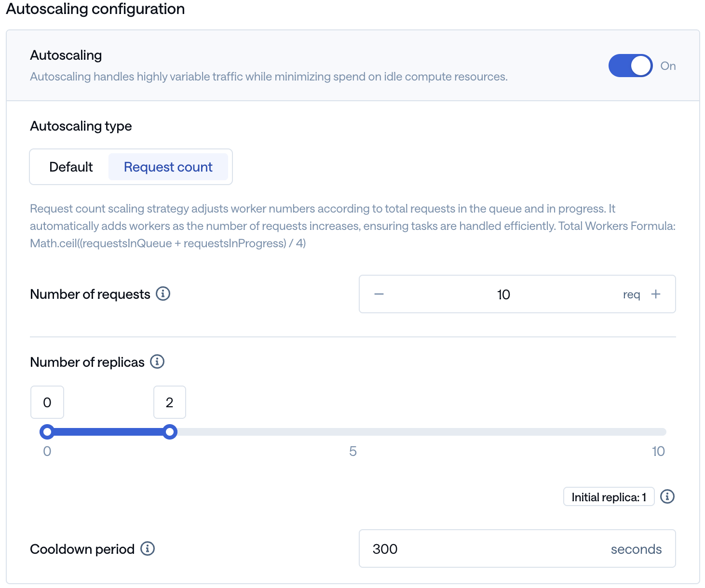Click the 10 mark on replicas slider

pyautogui.click(x=658, y=452)
